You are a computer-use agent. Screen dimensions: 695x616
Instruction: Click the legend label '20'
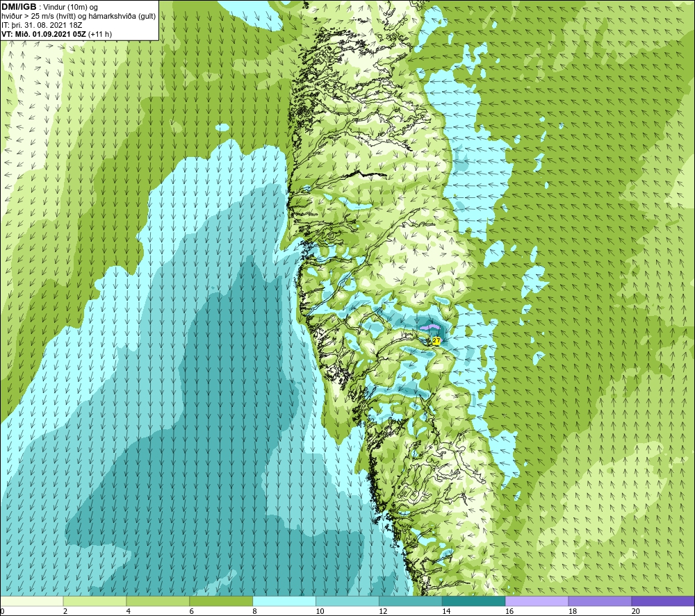[636, 612]
